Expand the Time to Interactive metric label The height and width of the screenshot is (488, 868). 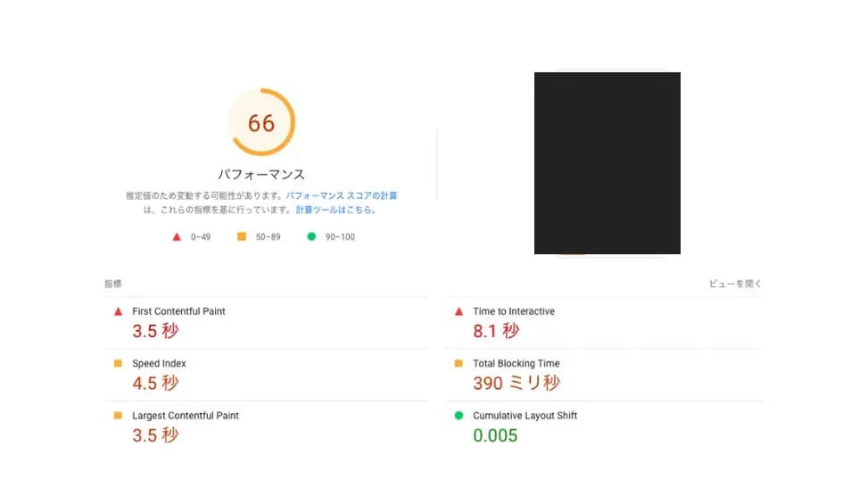click(x=514, y=311)
